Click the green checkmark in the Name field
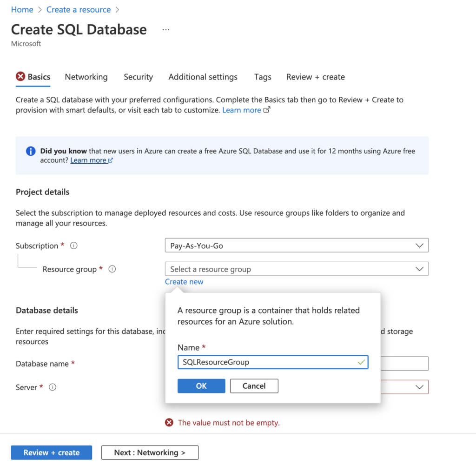 click(x=362, y=362)
